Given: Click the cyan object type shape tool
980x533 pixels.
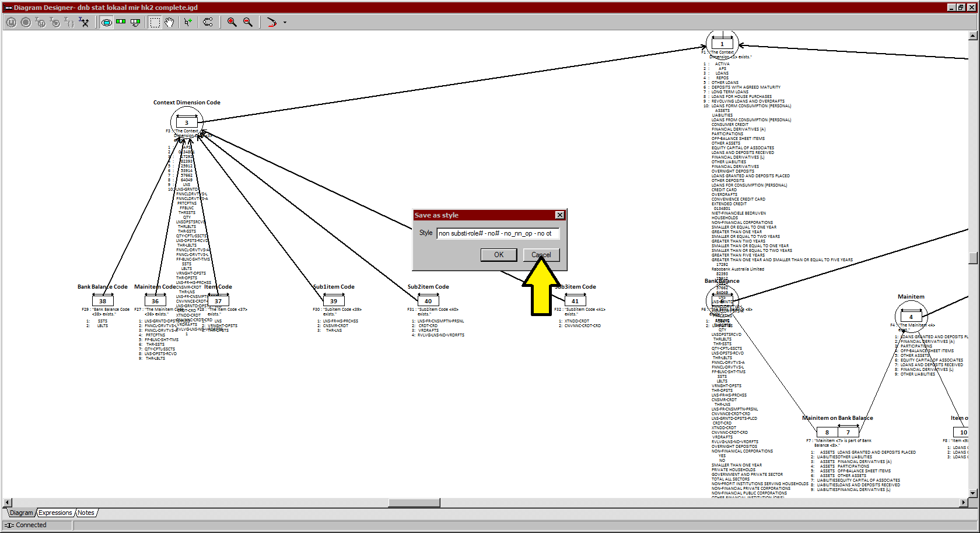Looking at the screenshot, I should point(107,22).
